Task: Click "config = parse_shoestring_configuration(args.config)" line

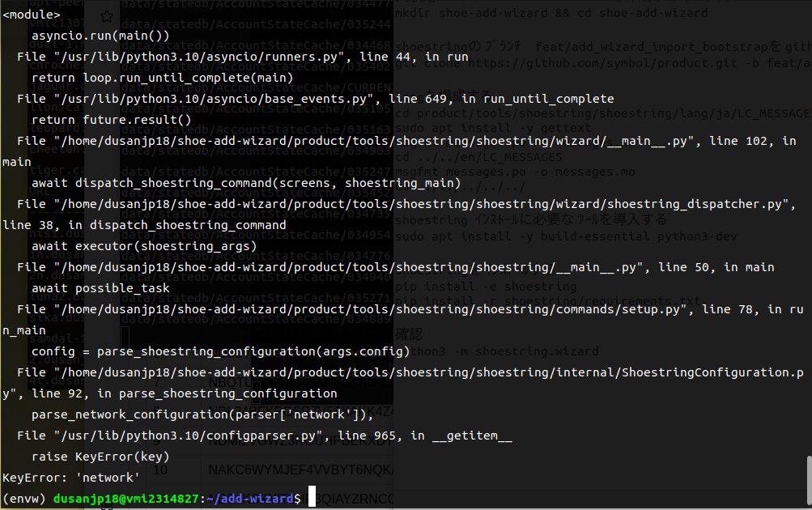Action: 220,351
